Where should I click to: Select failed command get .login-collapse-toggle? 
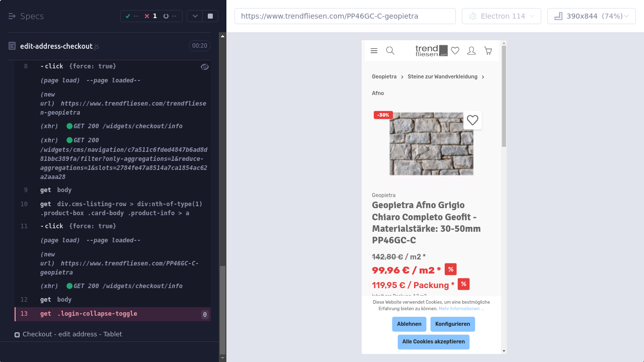click(x=97, y=314)
